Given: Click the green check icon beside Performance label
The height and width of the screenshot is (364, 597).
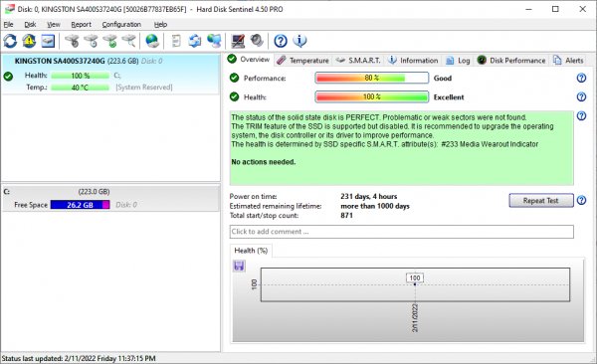Looking at the screenshot, I should click(x=234, y=78).
